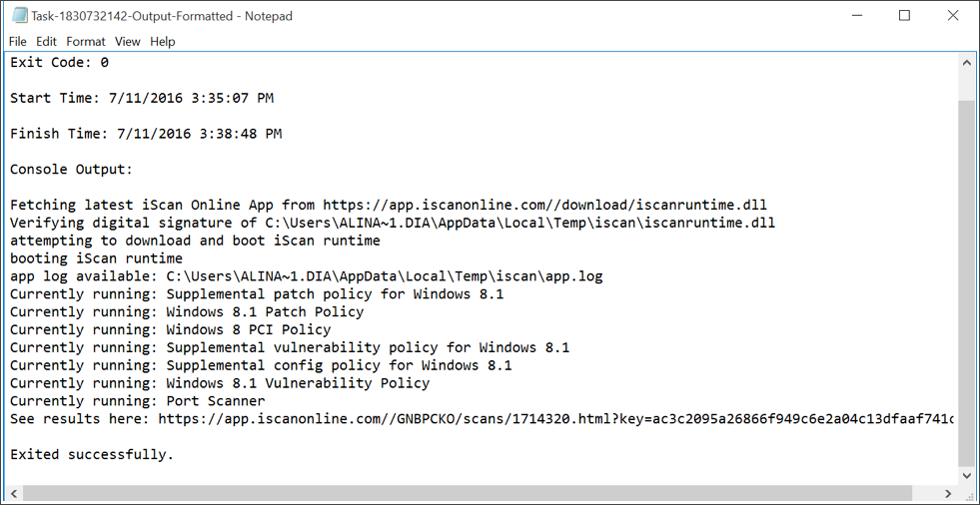
Task: Click the 'Console Output:' line
Action: coord(71,170)
